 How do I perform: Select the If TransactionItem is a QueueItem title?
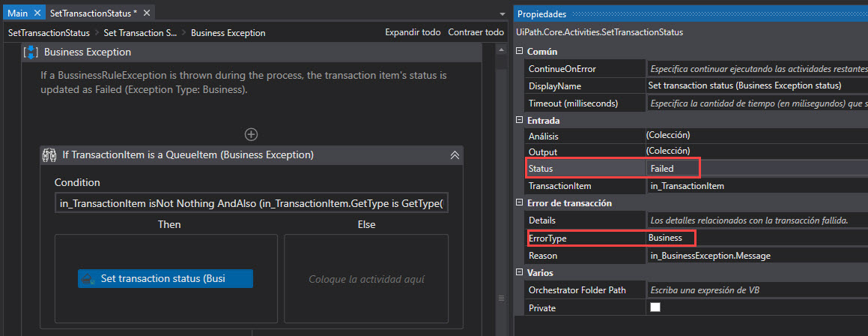pos(188,155)
